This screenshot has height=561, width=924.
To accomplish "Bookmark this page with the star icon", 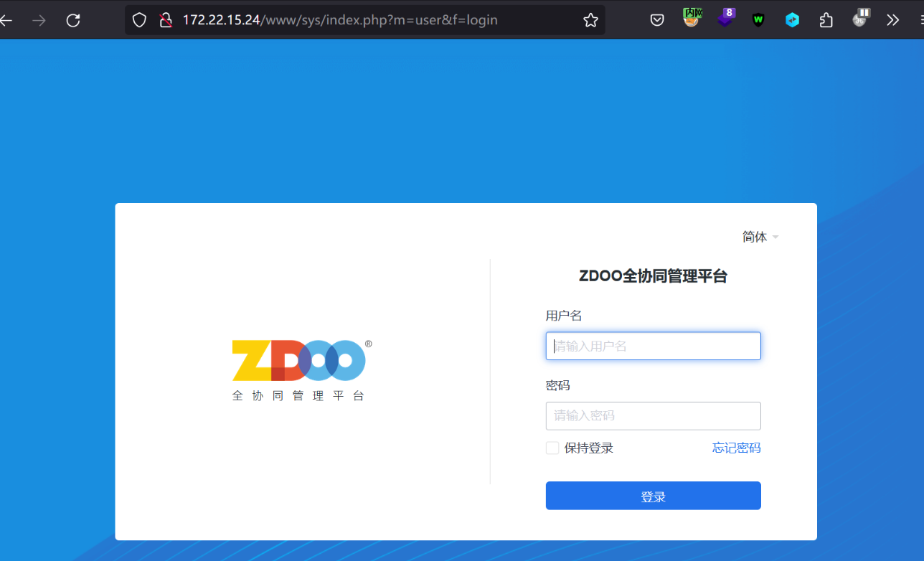I will (x=590, y=20).
